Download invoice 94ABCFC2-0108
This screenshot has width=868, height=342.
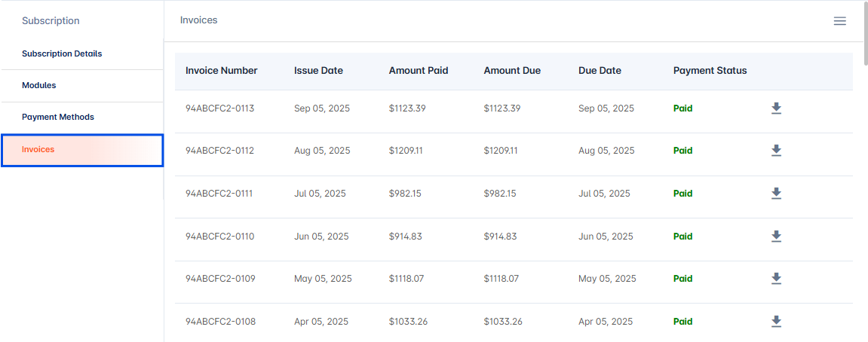pyautogui.click(x=776, y=322)
